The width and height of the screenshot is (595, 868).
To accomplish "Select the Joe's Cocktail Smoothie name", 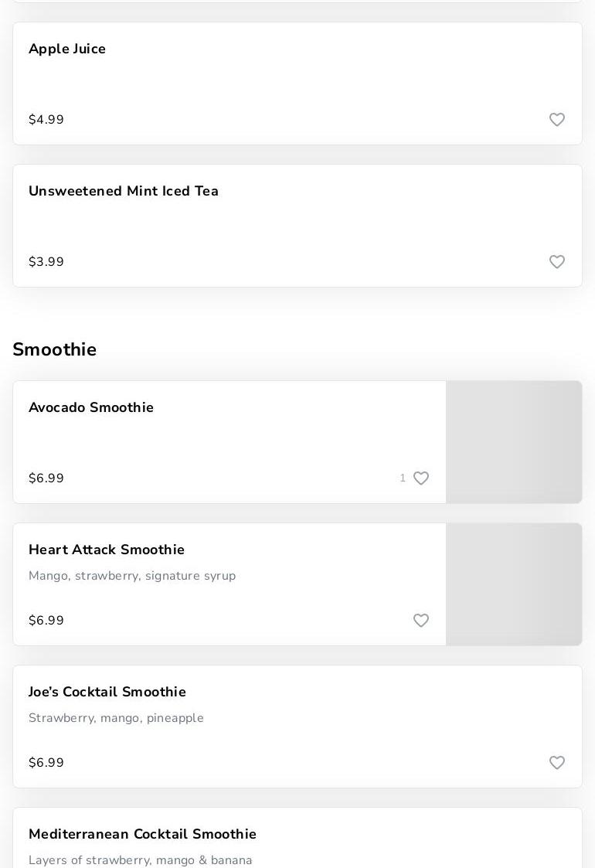I will 107,693.
